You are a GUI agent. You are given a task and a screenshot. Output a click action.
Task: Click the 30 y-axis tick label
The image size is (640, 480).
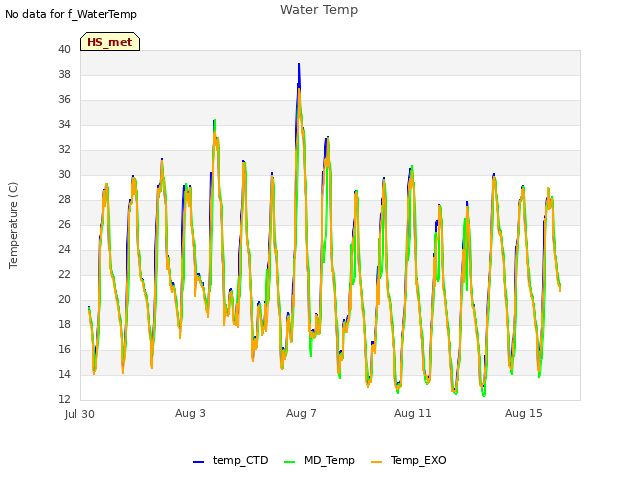64,174
